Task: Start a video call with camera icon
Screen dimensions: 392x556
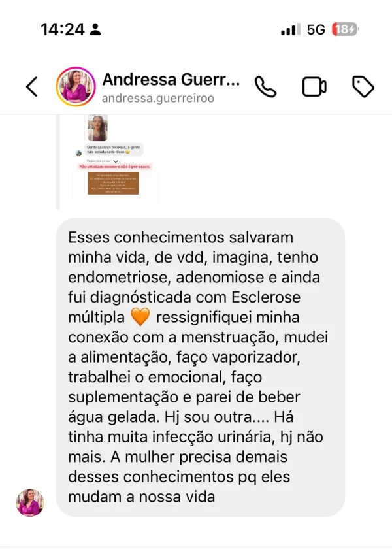Action: 314,87
